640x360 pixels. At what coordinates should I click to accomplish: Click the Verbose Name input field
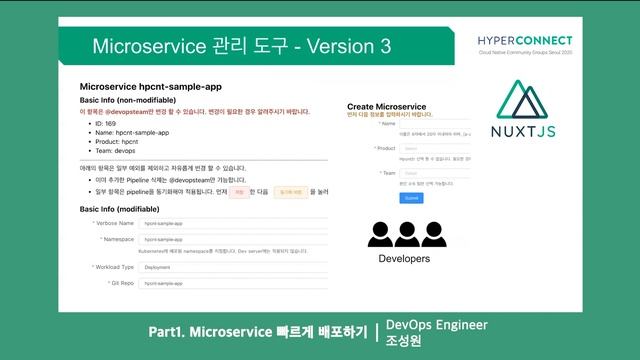coord(233,223)
